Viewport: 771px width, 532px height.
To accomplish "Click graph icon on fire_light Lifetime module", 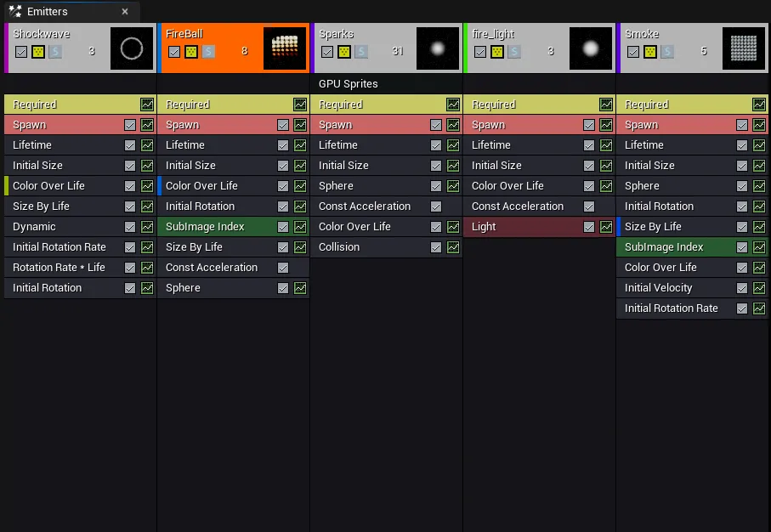I will click(x=606, y=145).
